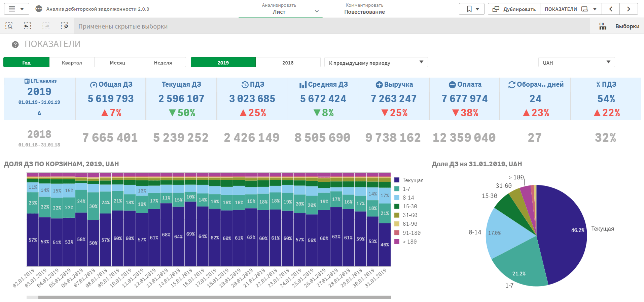
Task: Click the Дублировать button
Action: pos(514,9)
